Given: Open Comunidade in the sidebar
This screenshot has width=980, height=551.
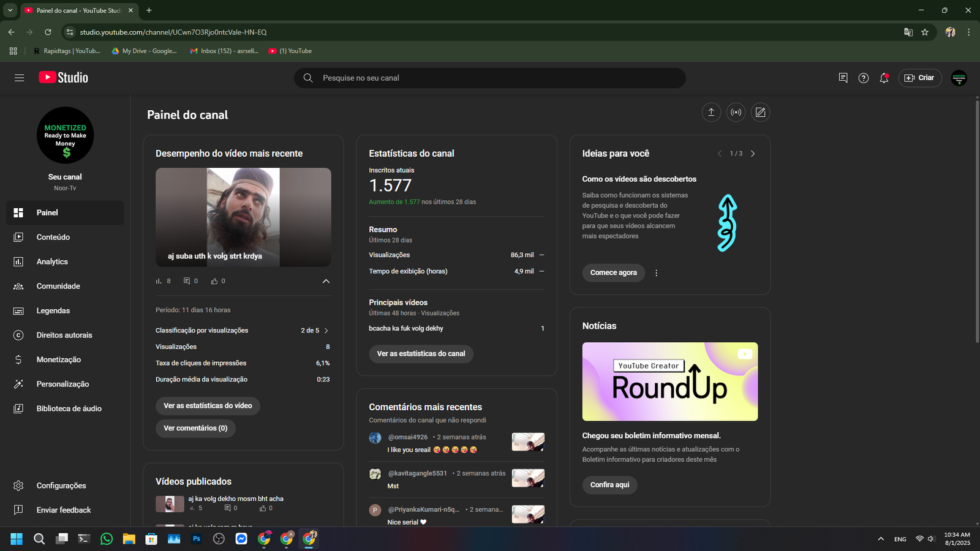Looking at the screenshot, I should pos(65,286).
